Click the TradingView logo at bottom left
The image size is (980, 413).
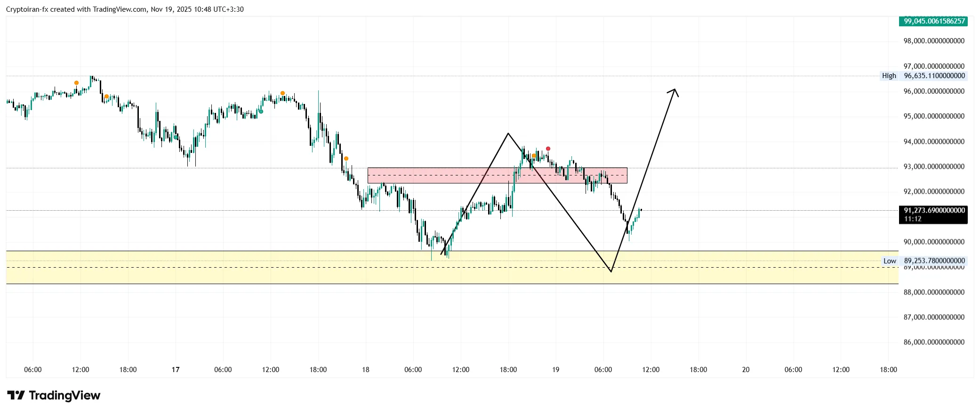point(54,396)
